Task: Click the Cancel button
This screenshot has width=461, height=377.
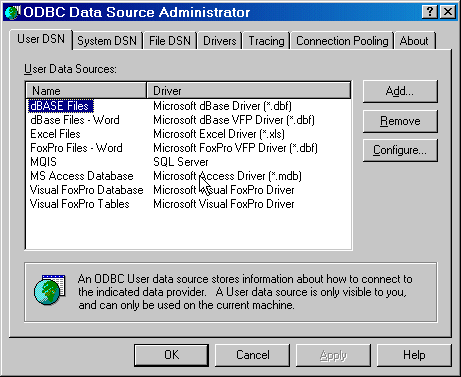Action: pos(253,355)
